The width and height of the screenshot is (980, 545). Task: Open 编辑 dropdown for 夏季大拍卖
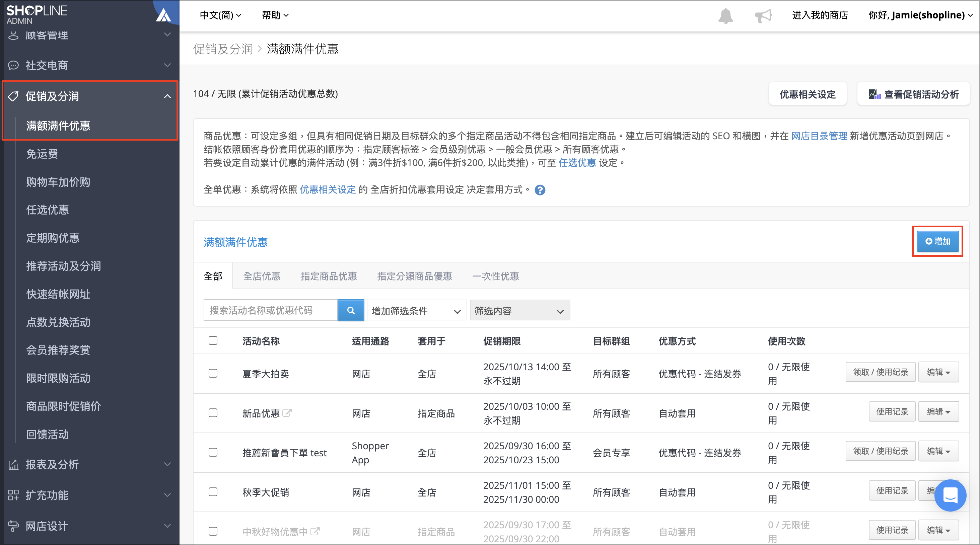tap(938, 372)
